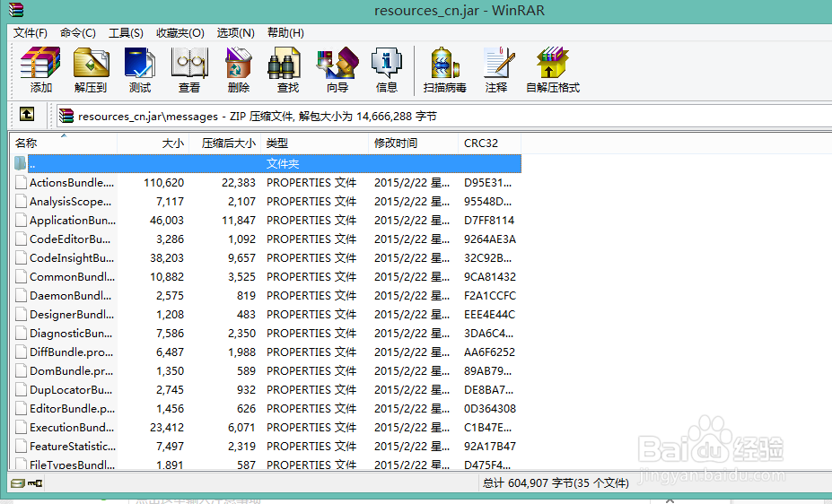Select the DupLocatorBu... file
832x504 pixels.
[x=71, y=390]
